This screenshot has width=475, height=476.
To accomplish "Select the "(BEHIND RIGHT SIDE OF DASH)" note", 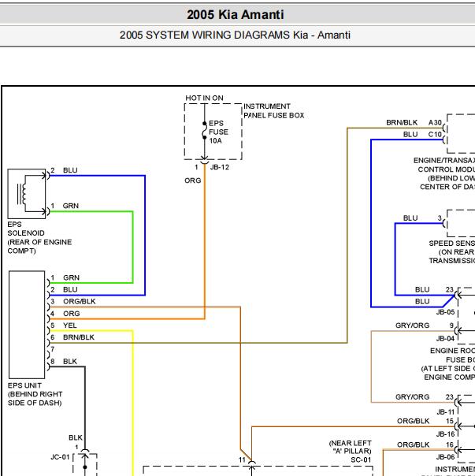I will point(35,399).
